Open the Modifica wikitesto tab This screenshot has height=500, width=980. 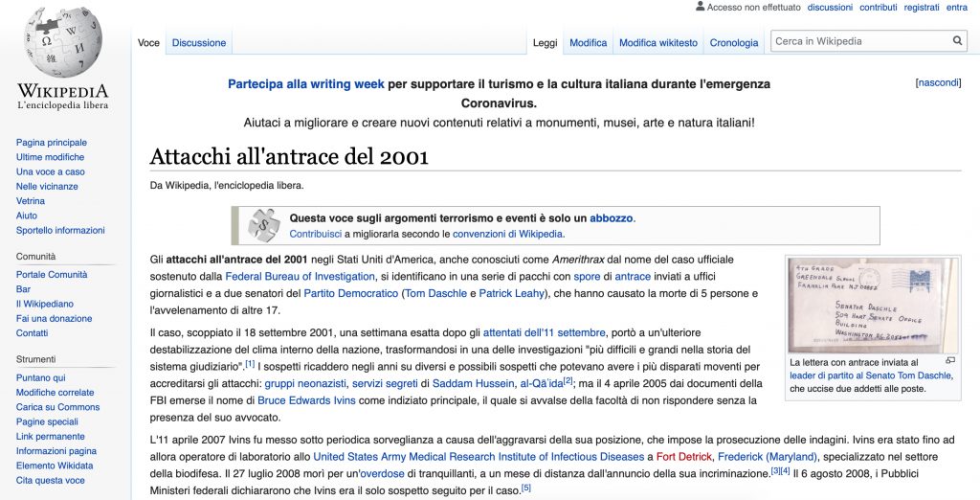pos(658,42)
